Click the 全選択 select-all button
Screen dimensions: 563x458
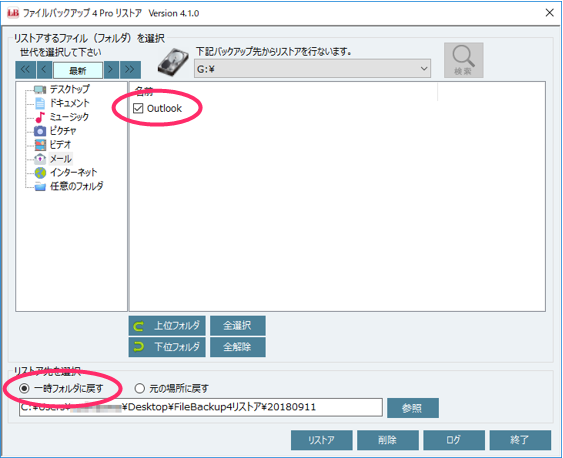click(x=237, y=326)
